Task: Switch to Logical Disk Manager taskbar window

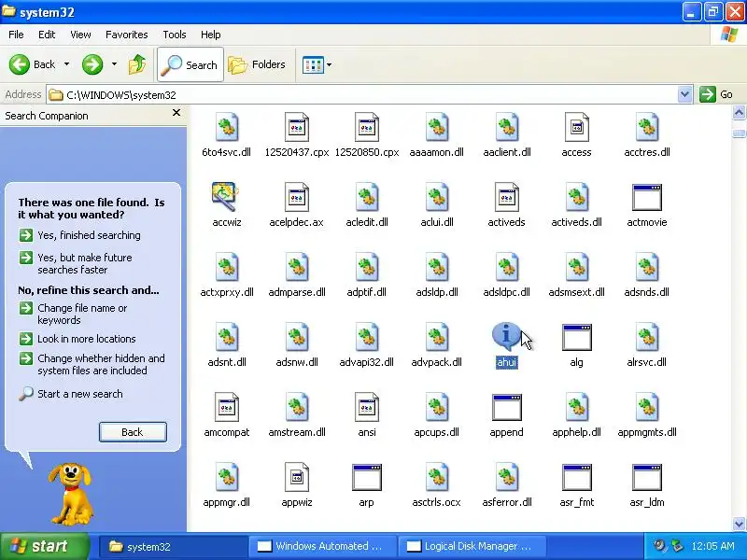Action: [x=472, y=546]
